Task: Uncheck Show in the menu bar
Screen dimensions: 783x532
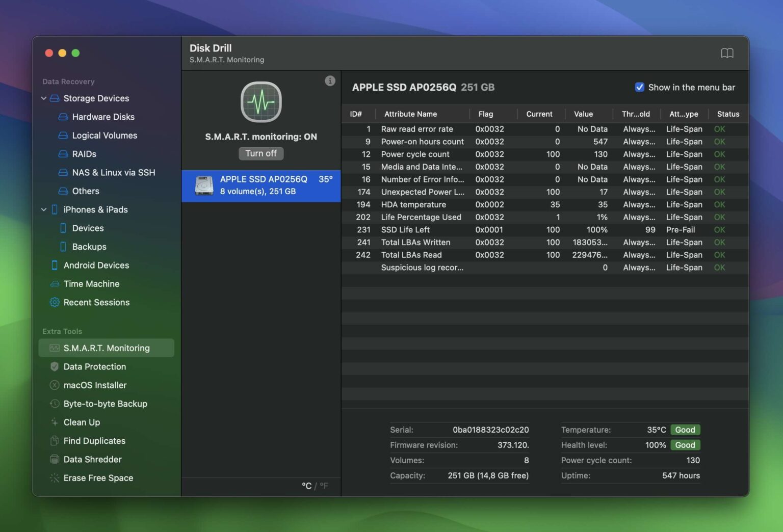Action: coord(640,87)
